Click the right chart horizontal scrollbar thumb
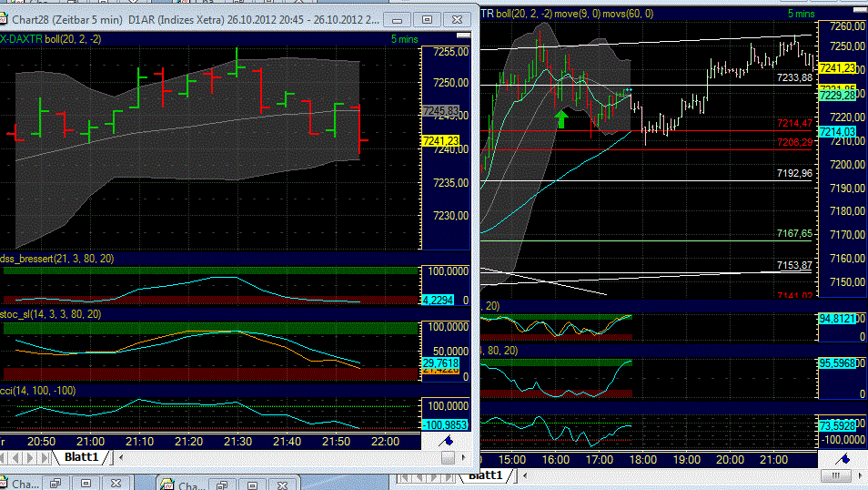868x490 pixels. point(836,475)
